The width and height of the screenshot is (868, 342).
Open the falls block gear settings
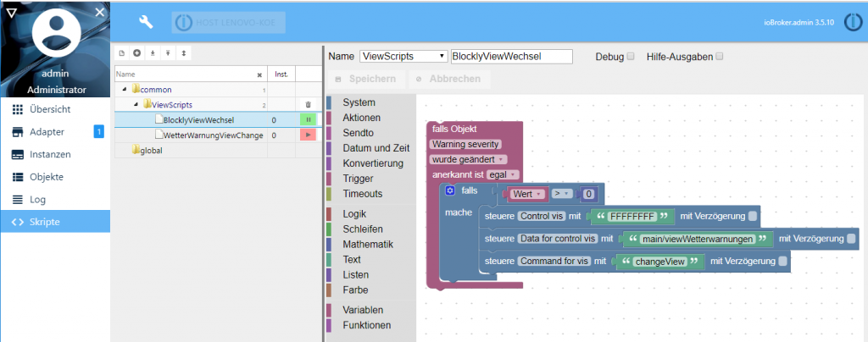tap(450, 191)
